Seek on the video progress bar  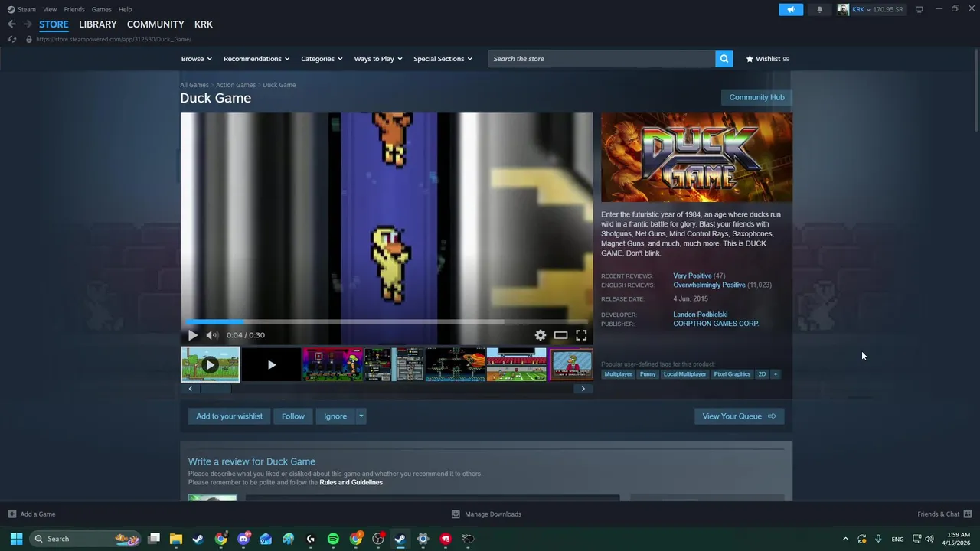387,322
